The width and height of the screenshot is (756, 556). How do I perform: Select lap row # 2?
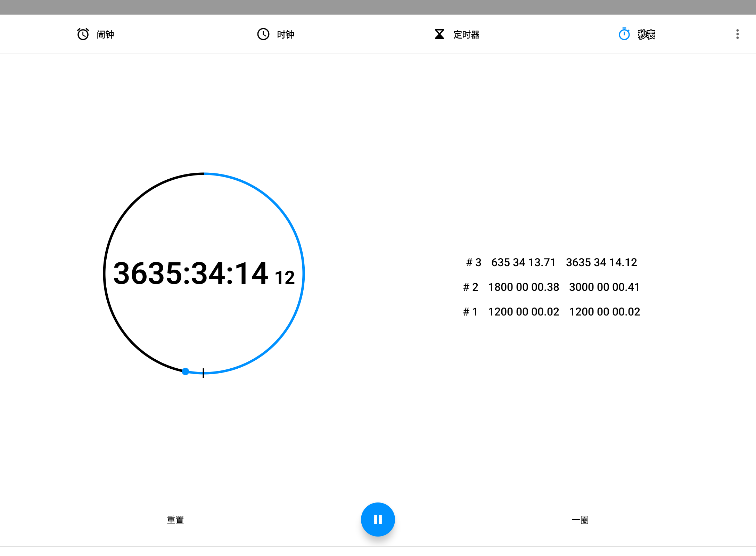tap(552, 287)
